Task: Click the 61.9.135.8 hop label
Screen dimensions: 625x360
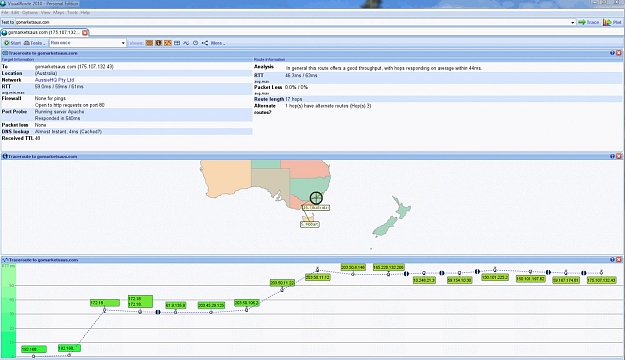Action: (175, 305)
